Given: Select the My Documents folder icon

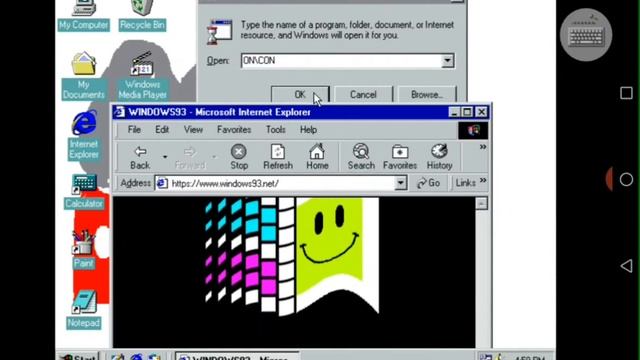Looking at the screenshot, I should point(84,76).
